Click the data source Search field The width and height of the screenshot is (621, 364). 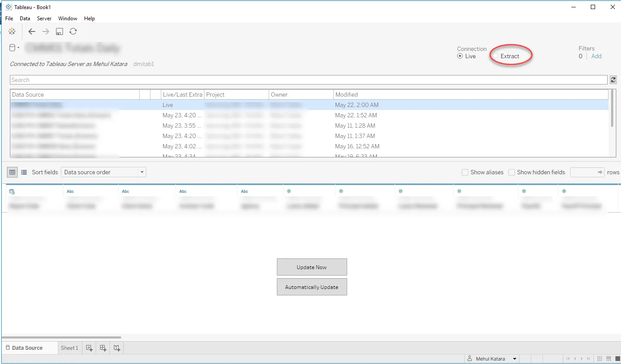point(309,80)
